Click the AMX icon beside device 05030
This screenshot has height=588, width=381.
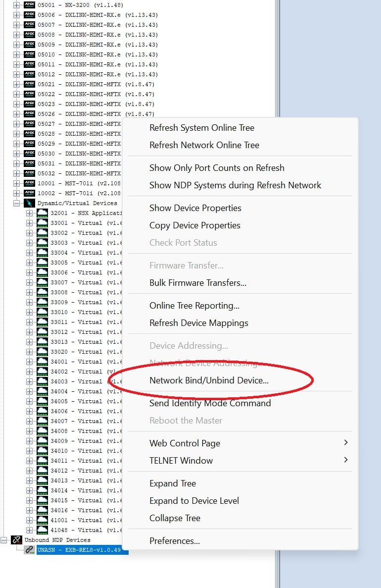coord(29,154)
